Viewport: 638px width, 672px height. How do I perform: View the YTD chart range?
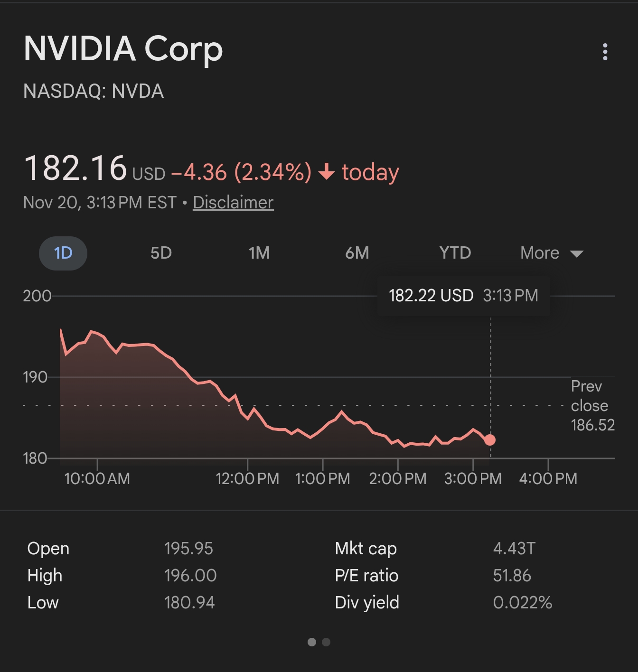click(455, 253)
